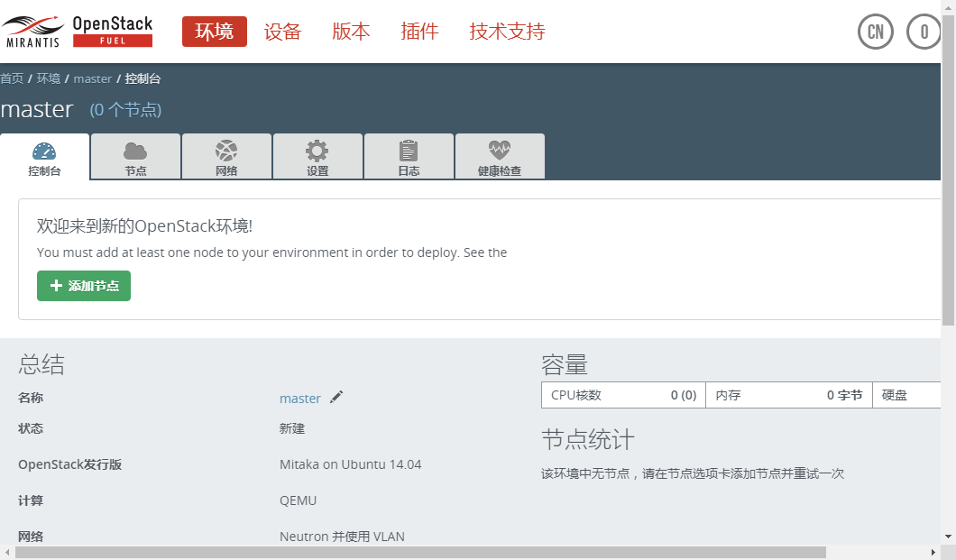Click the gear icon on the 设置 tab
The width and height of the screenshot is (956, 560).
317,151
